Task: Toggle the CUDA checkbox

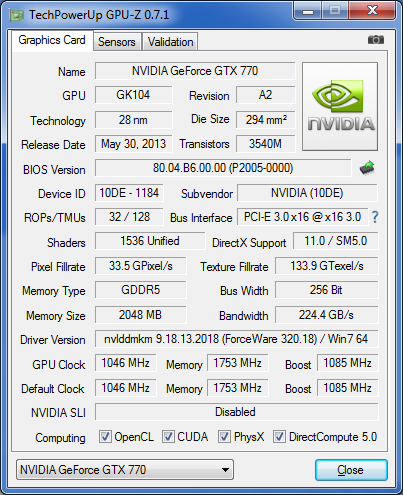Action: pyautogui.click(x=168, y=436)
